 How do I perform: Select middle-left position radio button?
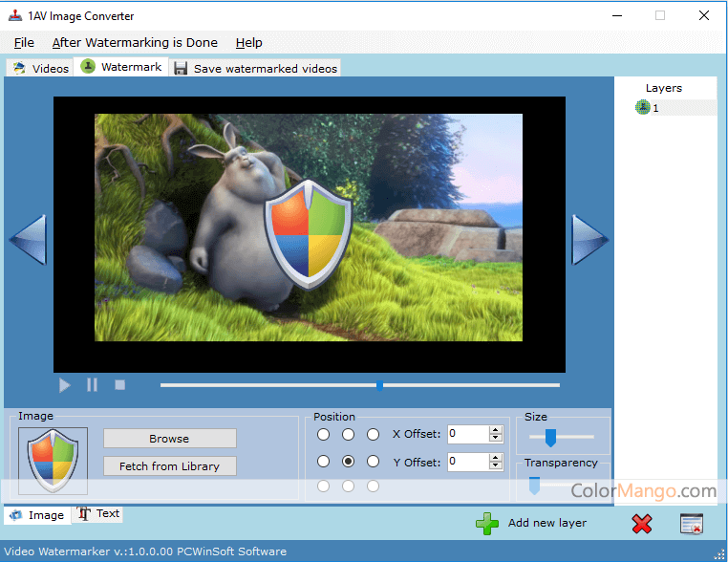[x=324, y=462]
